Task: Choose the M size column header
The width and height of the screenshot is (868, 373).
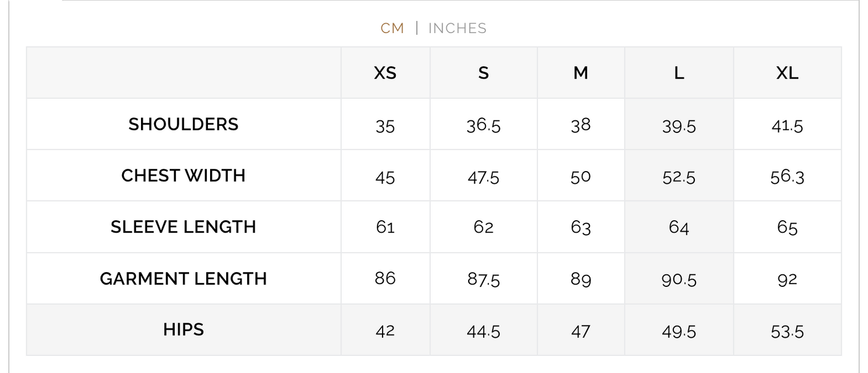Action: click(x=580, y=73)
